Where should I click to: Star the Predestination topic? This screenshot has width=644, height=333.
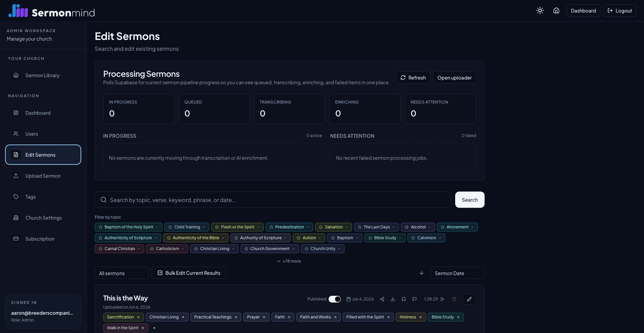pyautogui.click(x=271, y=227)
